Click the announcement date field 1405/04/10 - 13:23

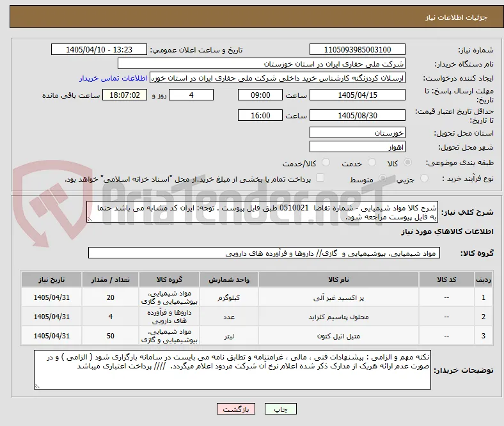[x=99, y=49]
